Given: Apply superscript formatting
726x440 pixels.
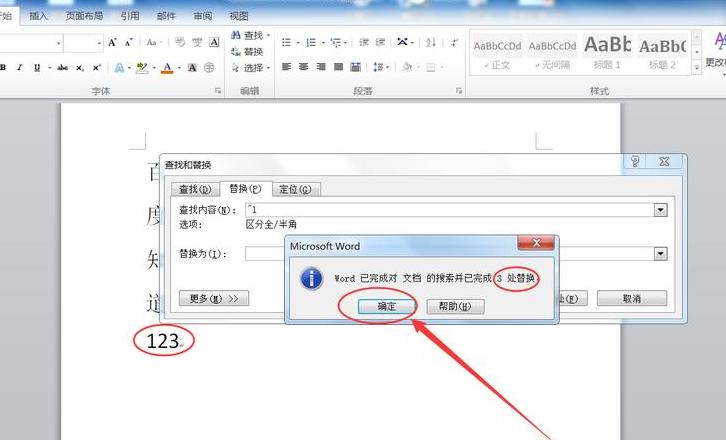Looking at the screenshot, I should coord(96,68).
